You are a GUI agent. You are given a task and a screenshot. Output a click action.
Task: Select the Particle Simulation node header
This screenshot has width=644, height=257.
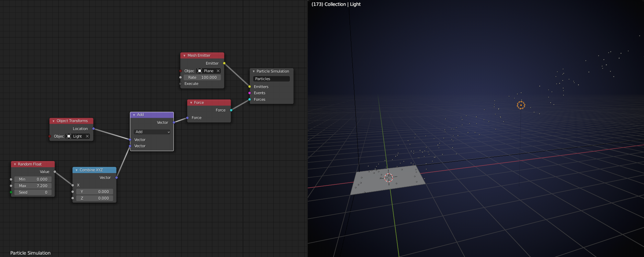click(272, 71)
